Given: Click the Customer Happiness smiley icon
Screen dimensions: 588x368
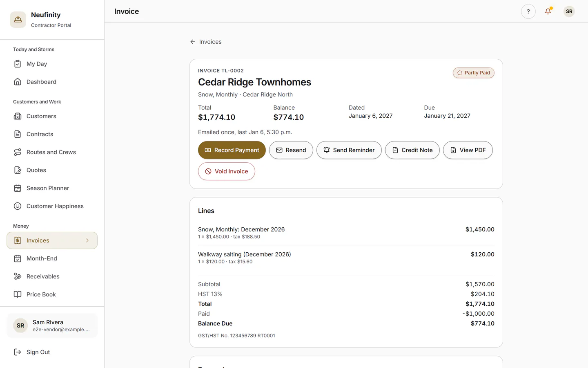Looking at the screenshot, I should [x=18, y=206].
